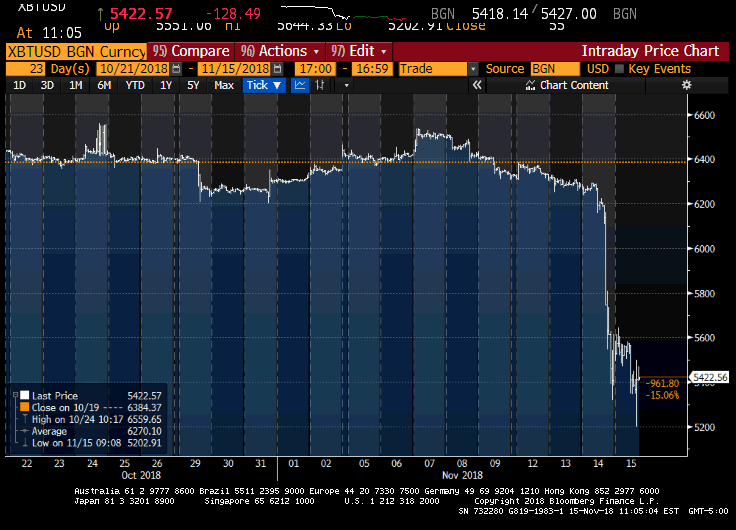Viewport: 736px width, 530px height.
Task: Open chart settings gear icon
Action: (686, 85)
